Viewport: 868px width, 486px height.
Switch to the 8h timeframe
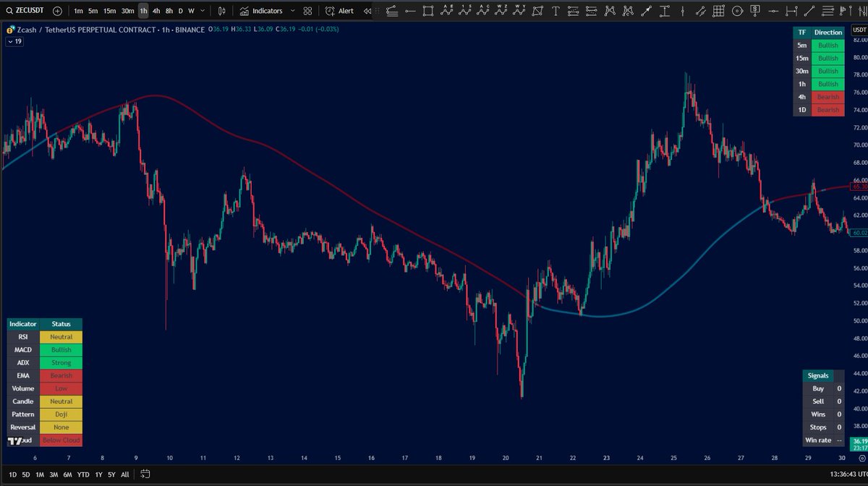pyautogui.click(x=169, y=11)
